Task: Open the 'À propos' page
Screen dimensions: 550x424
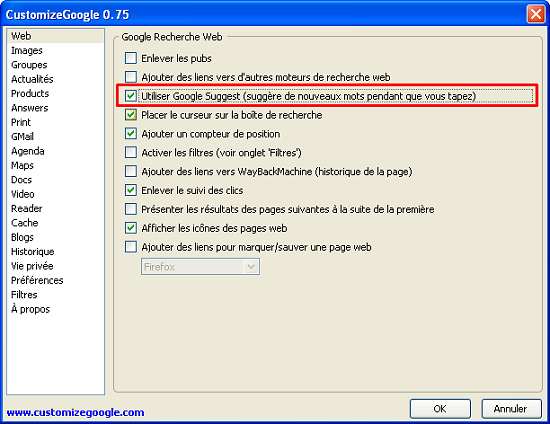Action: pos(55,309)
